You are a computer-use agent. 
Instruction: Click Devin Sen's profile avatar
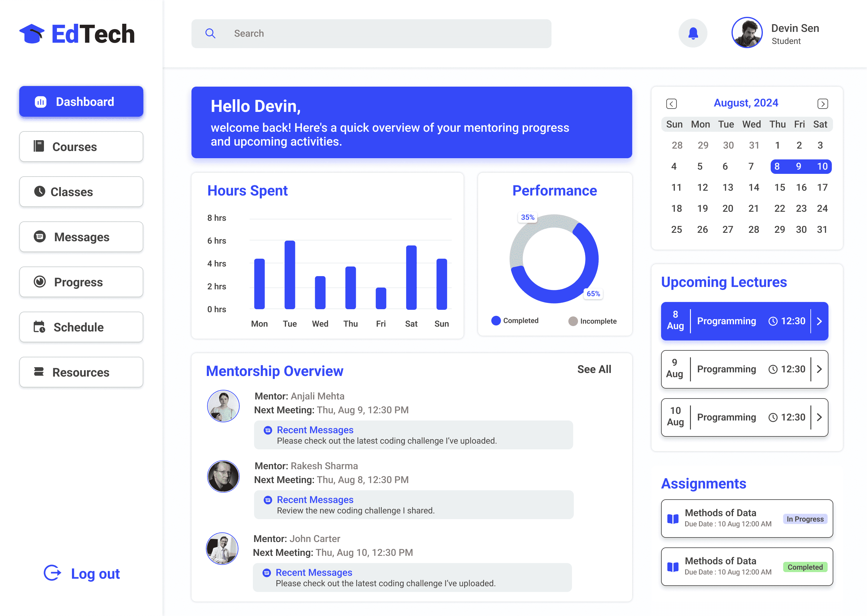point(747,32)
